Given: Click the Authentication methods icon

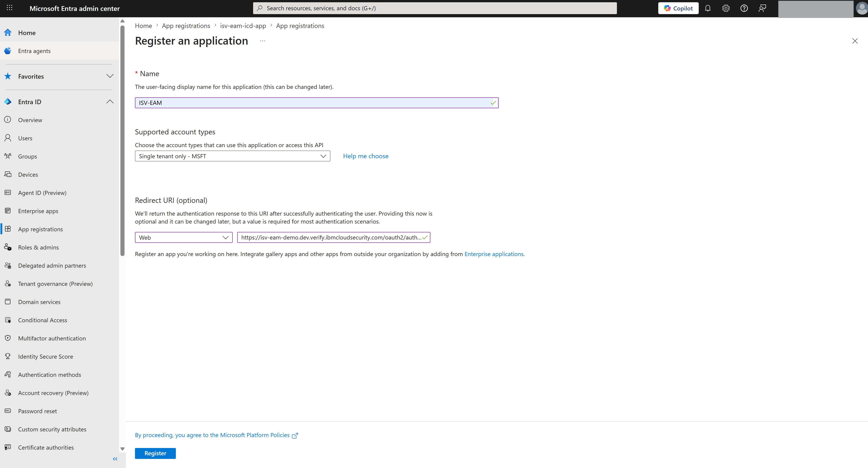Looking at the screenshot, I should pos(8,375).
